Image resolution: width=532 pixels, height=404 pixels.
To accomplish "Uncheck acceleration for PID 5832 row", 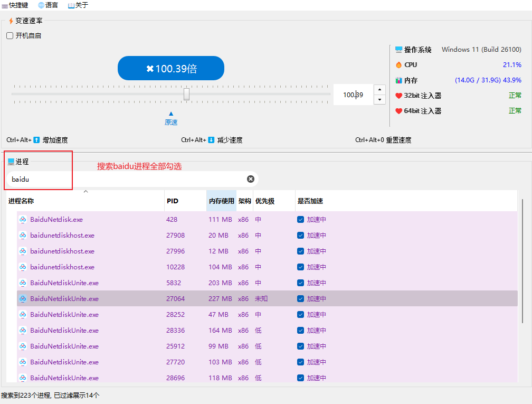I will [x=300, y=283].
